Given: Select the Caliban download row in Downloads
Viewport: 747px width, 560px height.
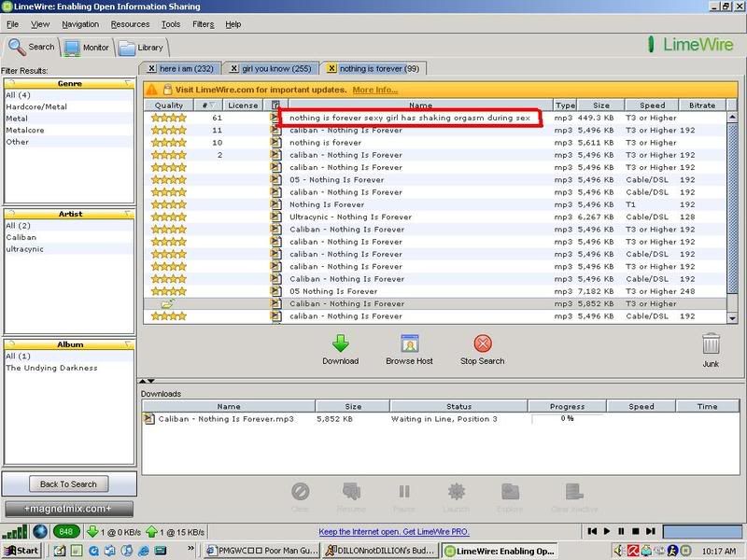Looking at the screenshot, I should (x=441, y=419).
